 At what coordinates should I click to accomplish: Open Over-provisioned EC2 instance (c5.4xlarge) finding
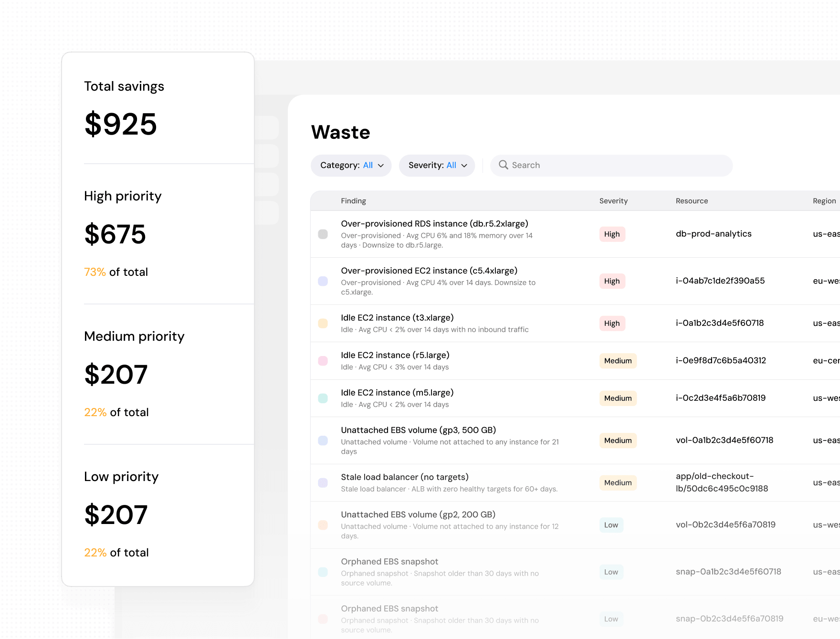tap(429, 271)
